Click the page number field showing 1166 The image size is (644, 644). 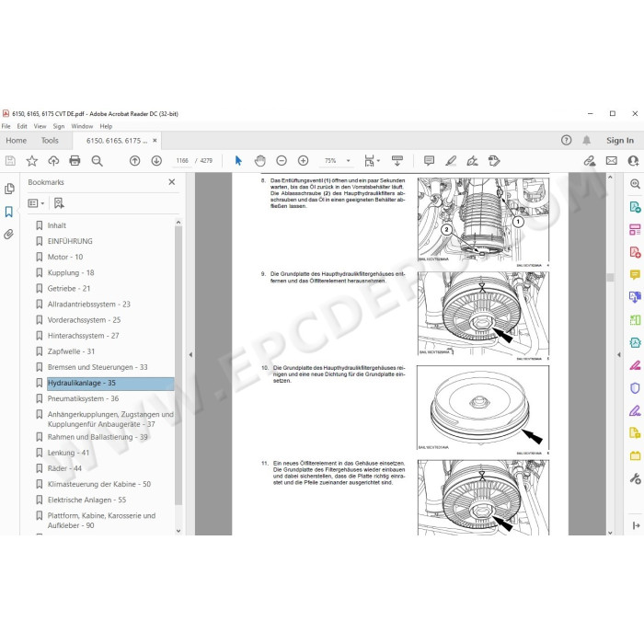tap(182, 161)
